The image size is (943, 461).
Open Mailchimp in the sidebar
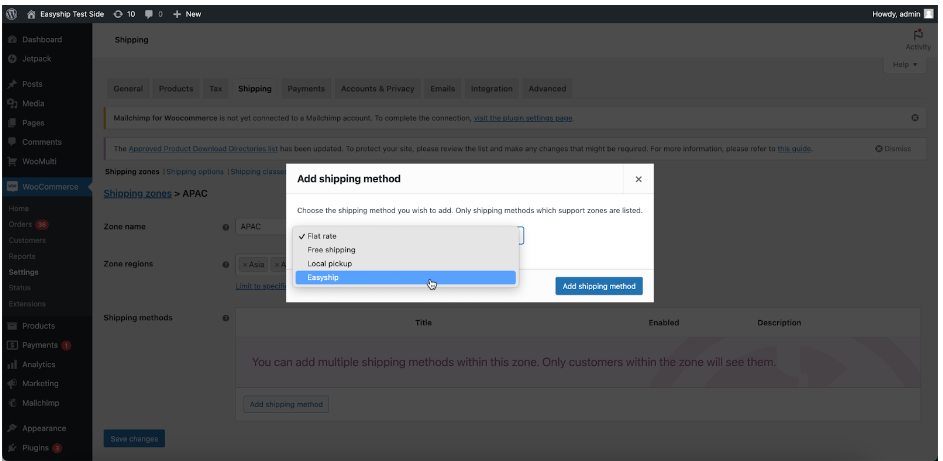click(x=40, y=403)
